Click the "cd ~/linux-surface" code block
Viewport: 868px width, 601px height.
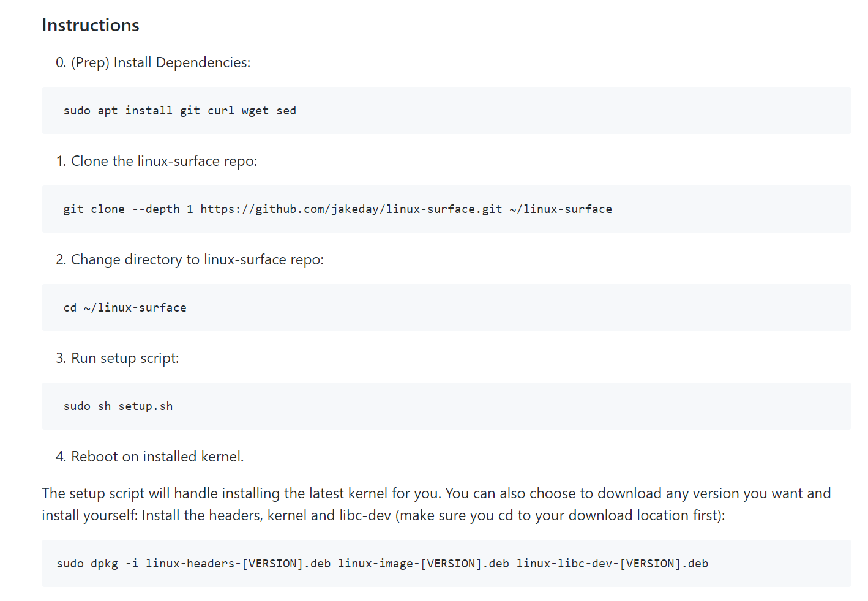click(125, 308)
